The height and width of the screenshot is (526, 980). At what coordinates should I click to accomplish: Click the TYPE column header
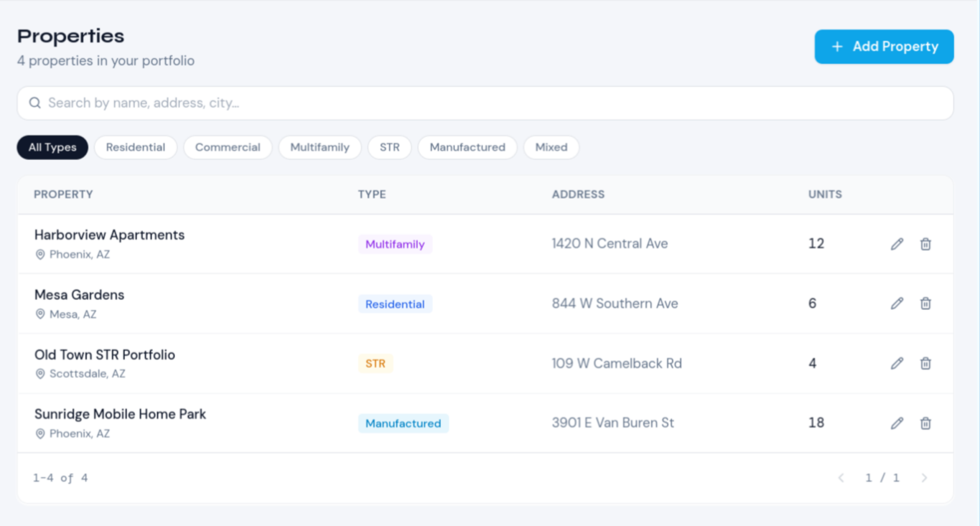click(372, 194)
